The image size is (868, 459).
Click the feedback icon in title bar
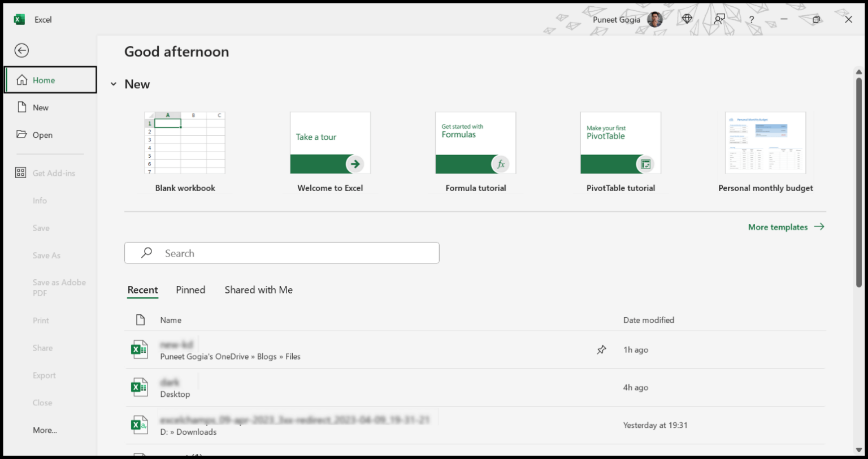[x=719, y=19]
